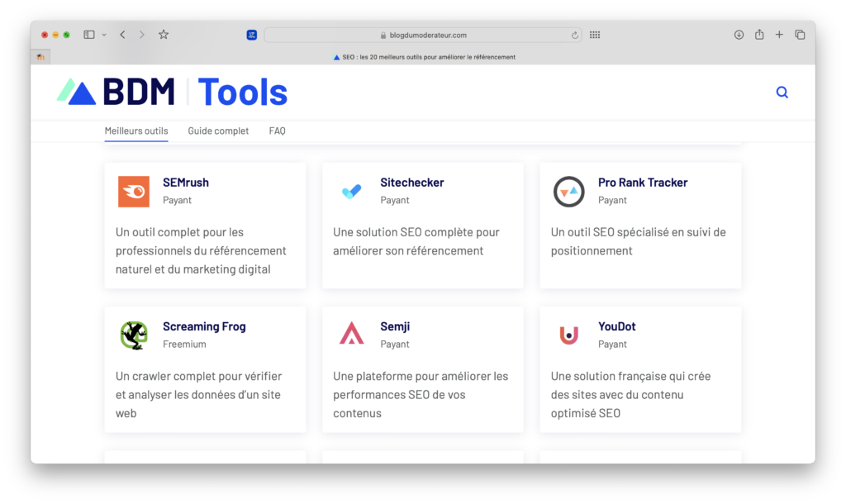This screenshot has width=846, height=504.
Task: Open the Semji title link
Action: 395,326
